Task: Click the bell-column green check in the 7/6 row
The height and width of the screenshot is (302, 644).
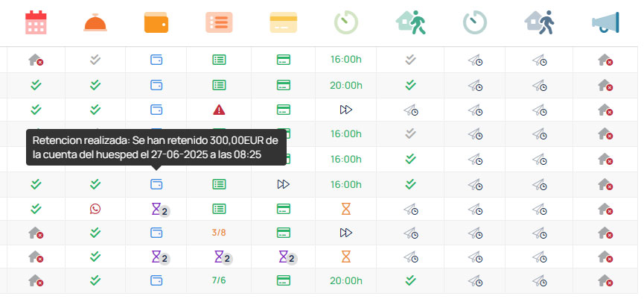Action: coord(95,280)
